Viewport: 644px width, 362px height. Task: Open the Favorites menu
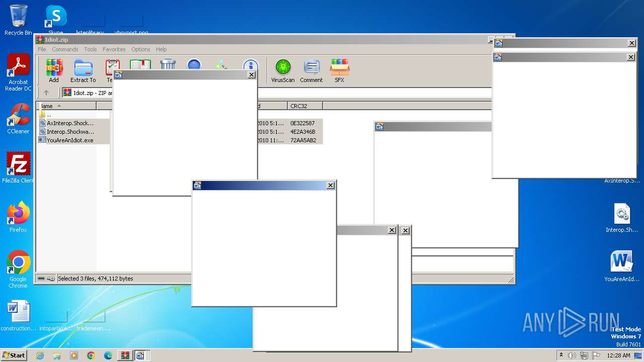(114, 49)
